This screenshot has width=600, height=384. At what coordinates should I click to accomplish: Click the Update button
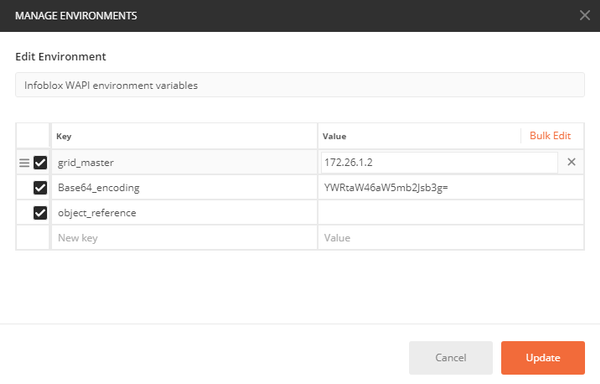[543, 358]
